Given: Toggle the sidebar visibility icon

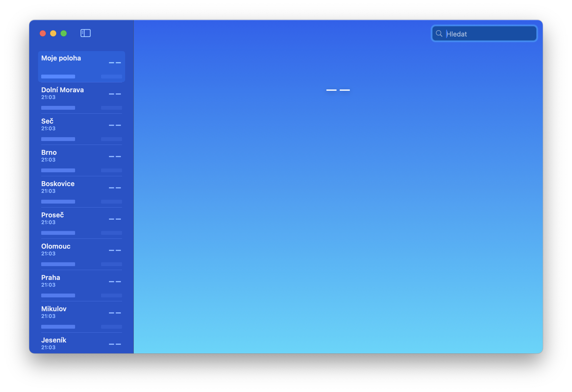Looking at the screenshot, I should (x=86, y=33).
